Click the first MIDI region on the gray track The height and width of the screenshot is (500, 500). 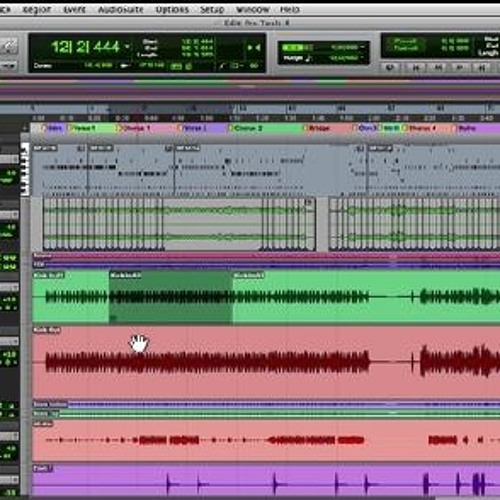coord(60,170)
